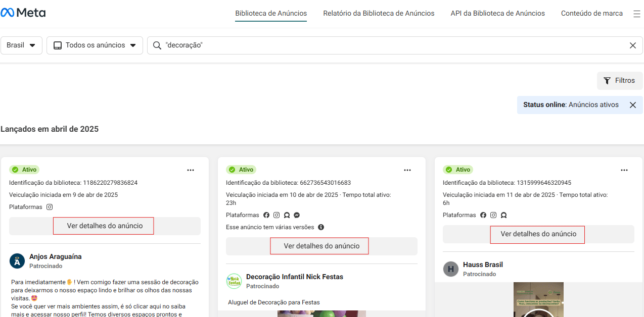Open the Nick Festas ad image thumbnail
Viewport: 644px width, 317px height.
pos(321,313)
